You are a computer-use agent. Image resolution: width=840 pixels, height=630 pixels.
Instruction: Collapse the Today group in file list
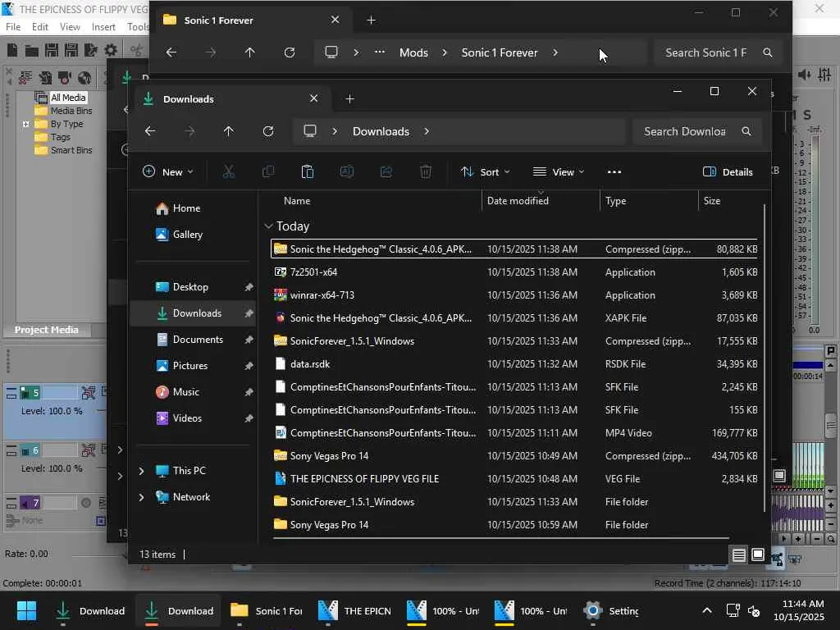[x=268, y=226]
